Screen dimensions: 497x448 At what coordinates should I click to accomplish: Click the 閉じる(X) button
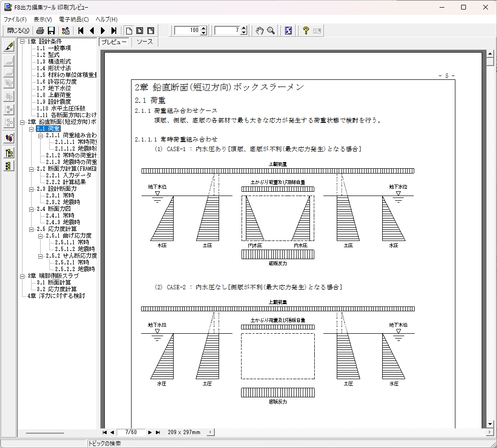tap(18, 31)
